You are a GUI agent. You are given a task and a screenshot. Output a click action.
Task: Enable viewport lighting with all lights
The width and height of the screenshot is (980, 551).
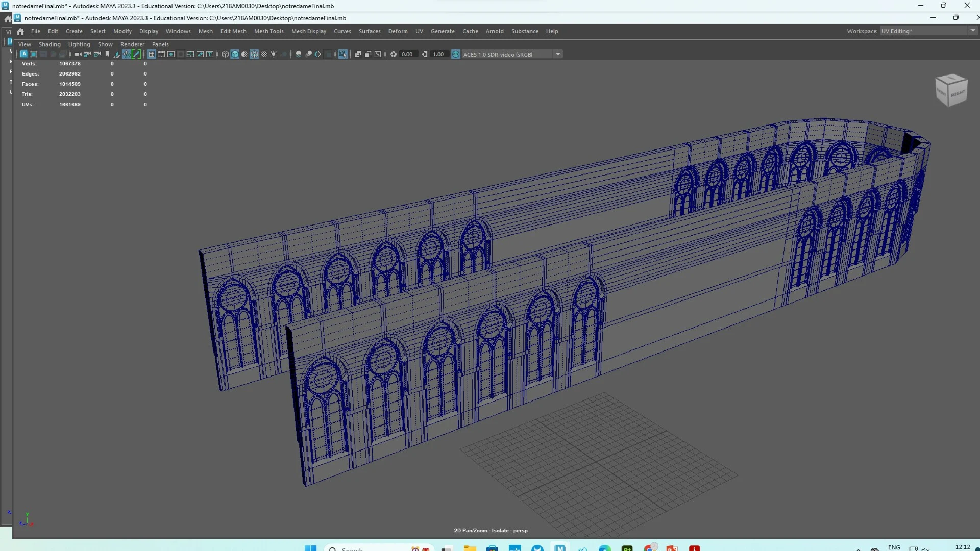pyautogui.click(x=274, y=54)
